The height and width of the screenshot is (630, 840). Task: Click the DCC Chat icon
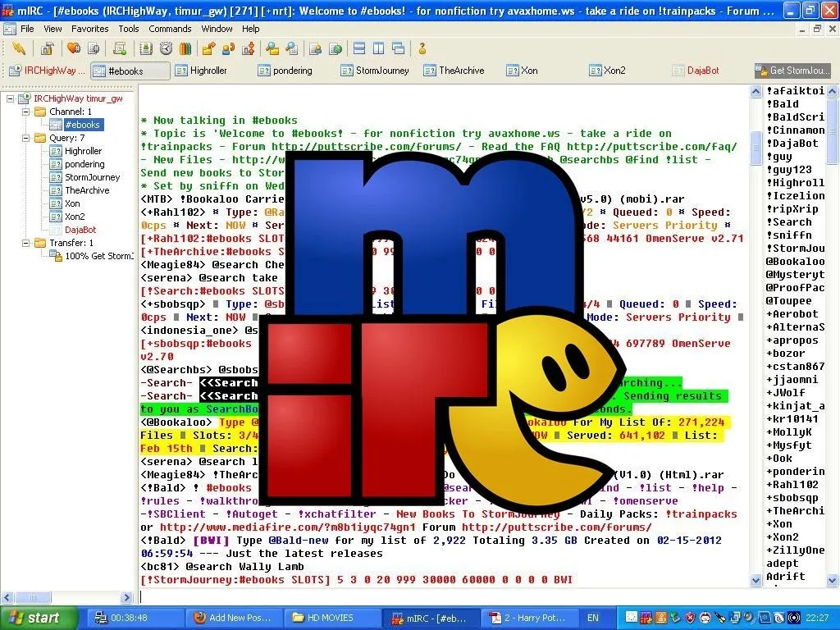[229, 48]
